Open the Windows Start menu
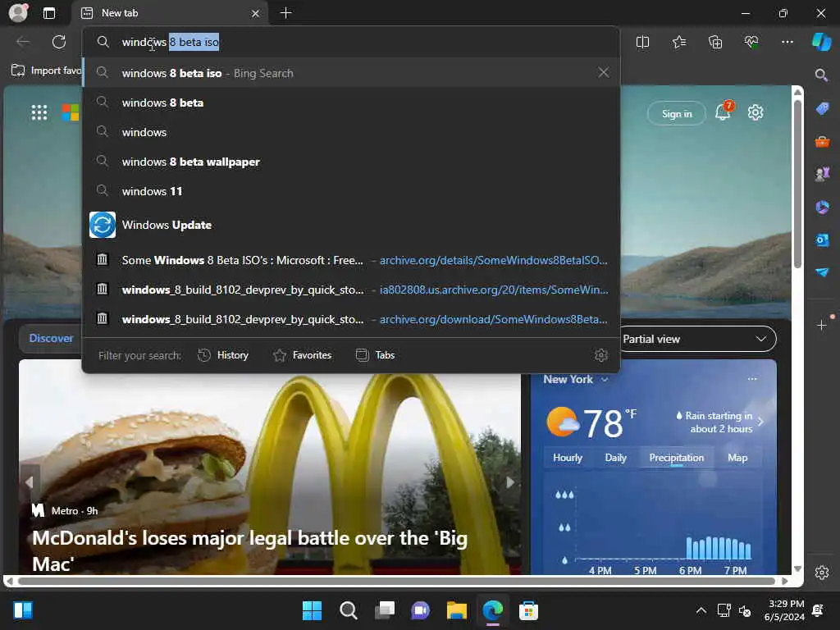Screen dimensions: 840x630 point(312,610)
